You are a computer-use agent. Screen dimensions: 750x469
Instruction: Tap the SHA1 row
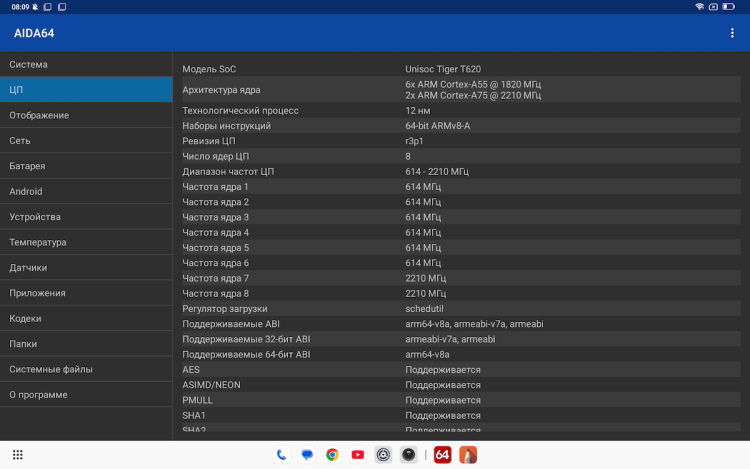click(461, 415)
